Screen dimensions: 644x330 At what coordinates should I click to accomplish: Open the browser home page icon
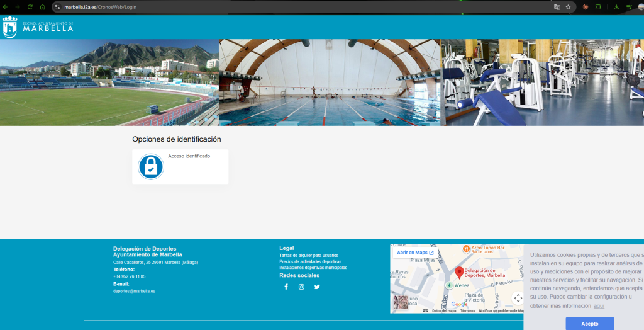click(x=43, y=7)
